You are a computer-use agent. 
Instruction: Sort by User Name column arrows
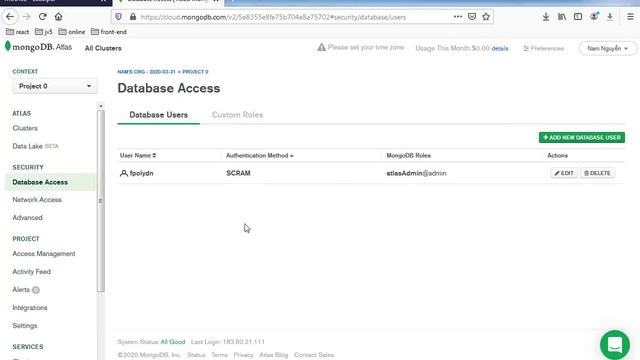[154, 156]
